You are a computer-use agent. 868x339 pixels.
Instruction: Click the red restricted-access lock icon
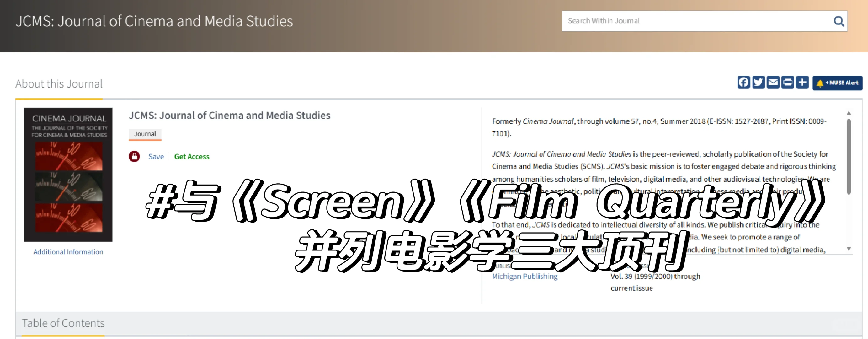click(135, 156)
